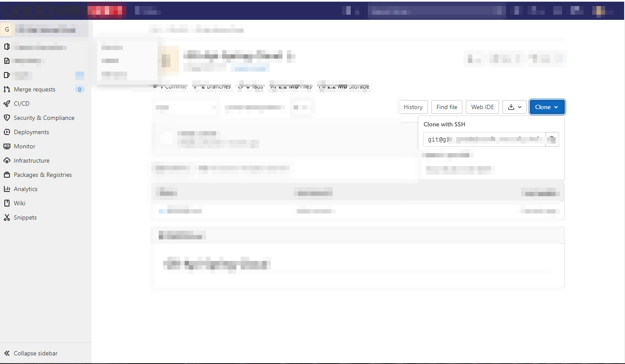Click the Merge requests counter badge

click(x=79, y=89)
